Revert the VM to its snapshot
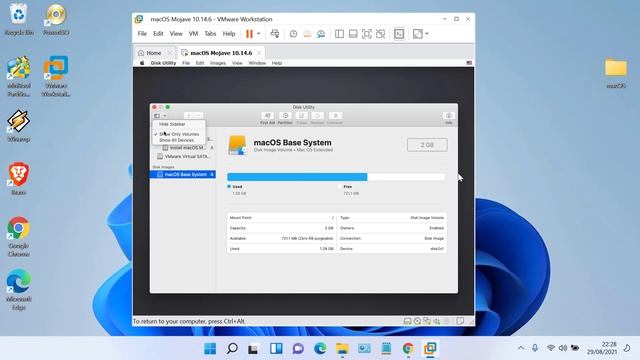Viewport: 640px width, 360px height. tap(307, 34)
